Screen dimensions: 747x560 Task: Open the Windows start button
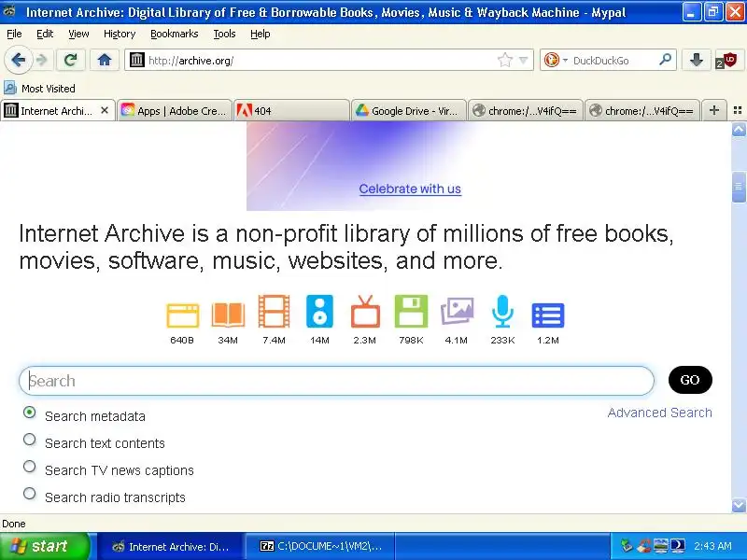[x=45, y=546]
